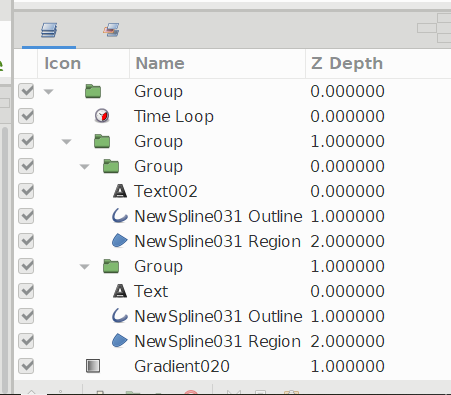Image resolution: width=451 pixels, height=395 pixels.
Task: Click the Icon column header
Action: [x=62, y=63]
